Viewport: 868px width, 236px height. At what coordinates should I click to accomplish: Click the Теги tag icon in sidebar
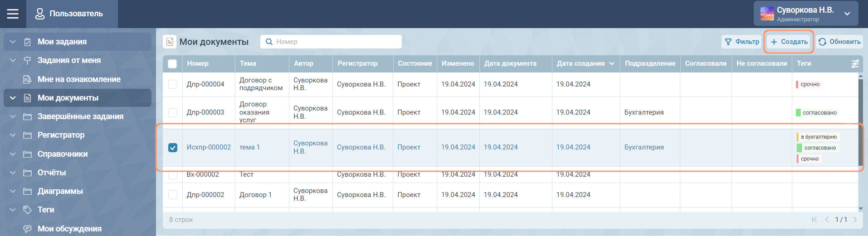[27, 210]
